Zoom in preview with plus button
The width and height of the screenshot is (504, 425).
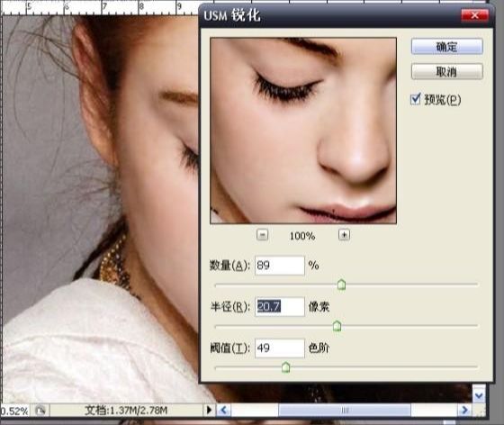coord(344,235)
